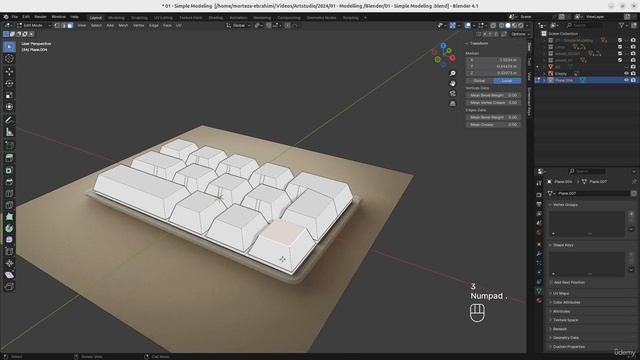
Task: Select the Shrink/Fatten tool
Action: point(9,263)
